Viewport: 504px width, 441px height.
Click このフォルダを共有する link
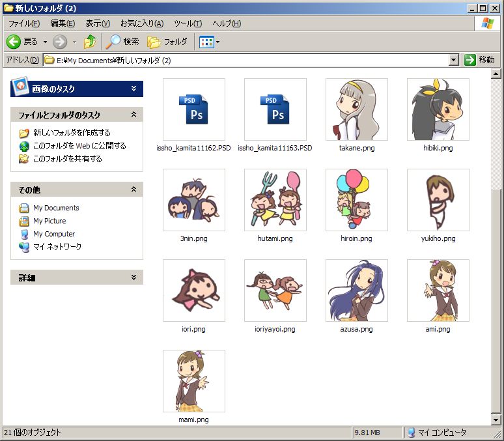(x=68, y=159)
